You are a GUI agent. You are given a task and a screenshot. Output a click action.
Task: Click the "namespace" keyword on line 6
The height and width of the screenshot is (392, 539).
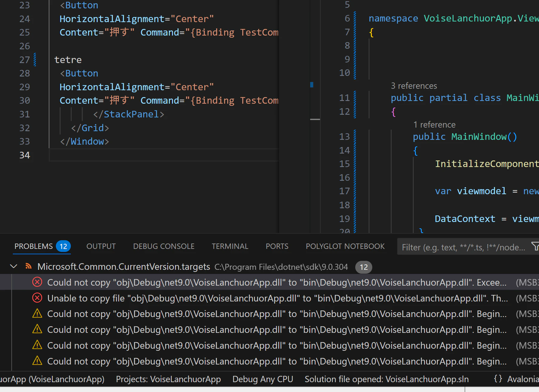tap(393, 18)
